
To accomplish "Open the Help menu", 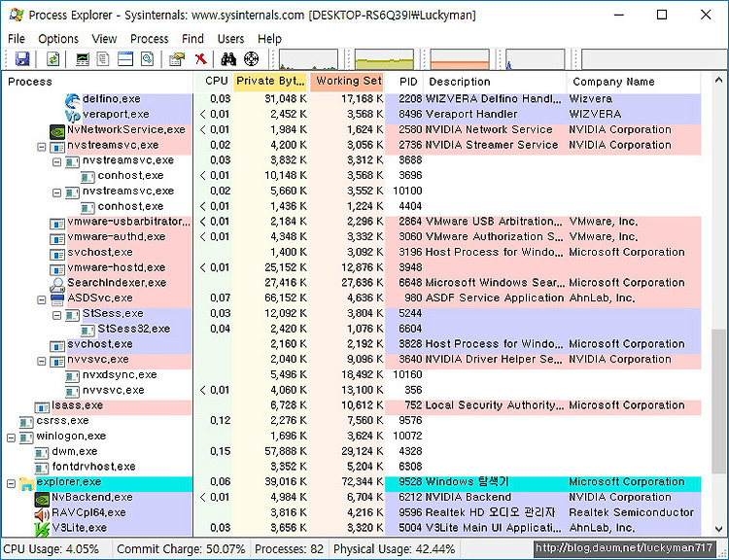I will tap(269, 39).
